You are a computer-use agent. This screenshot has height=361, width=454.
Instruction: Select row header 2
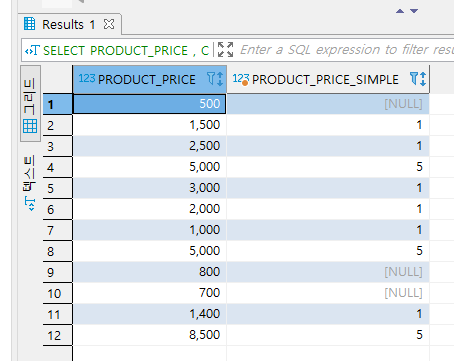pyautogui.click(x=58, y=125)
